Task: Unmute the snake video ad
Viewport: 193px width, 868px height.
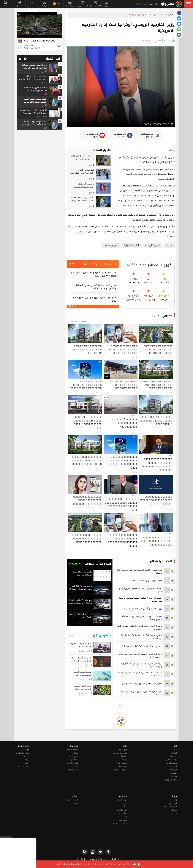Action: coord(19,15)
